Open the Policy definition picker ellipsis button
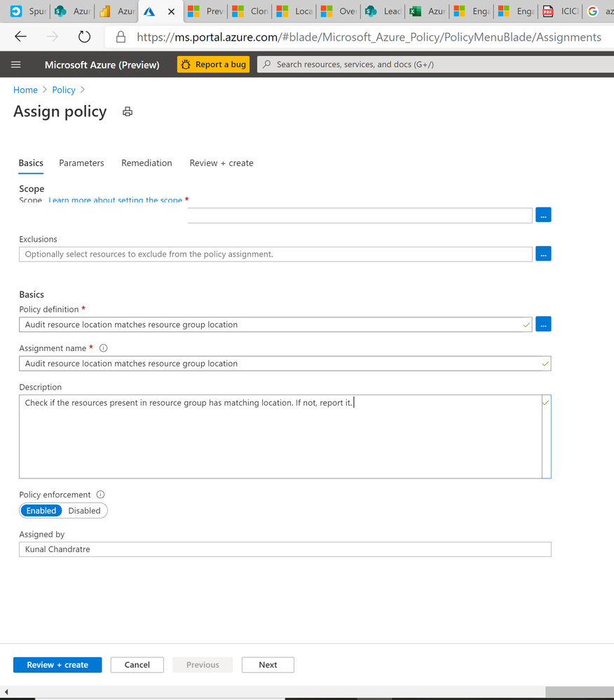Image resolution: width=614 pixels, height=700 pixels. (543, 324)
